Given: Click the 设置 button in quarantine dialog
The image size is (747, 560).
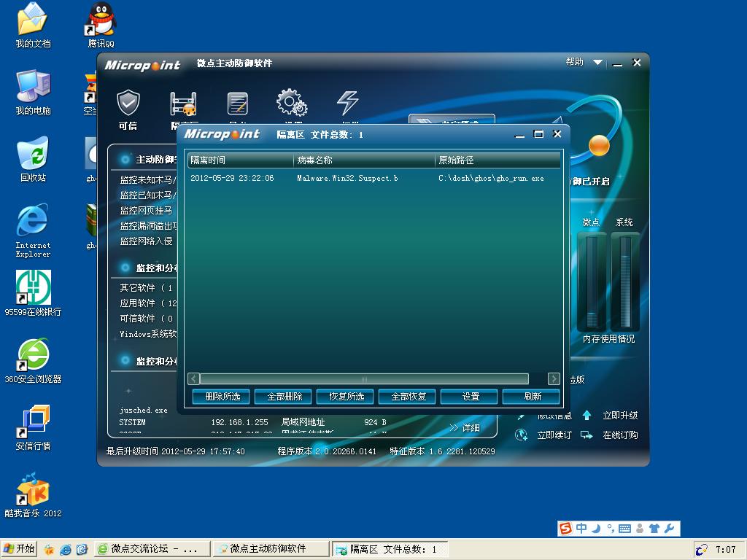Looking at the screenshot, I should [471, 397].
